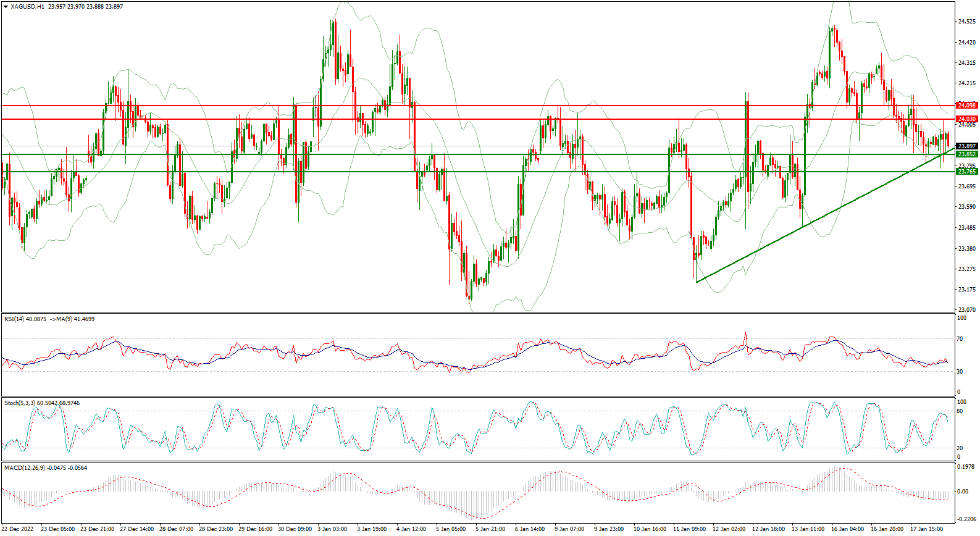Select the green horizontal line at 23.852
The height and width of the screenshot is (536, 980).
pos(478,154)
